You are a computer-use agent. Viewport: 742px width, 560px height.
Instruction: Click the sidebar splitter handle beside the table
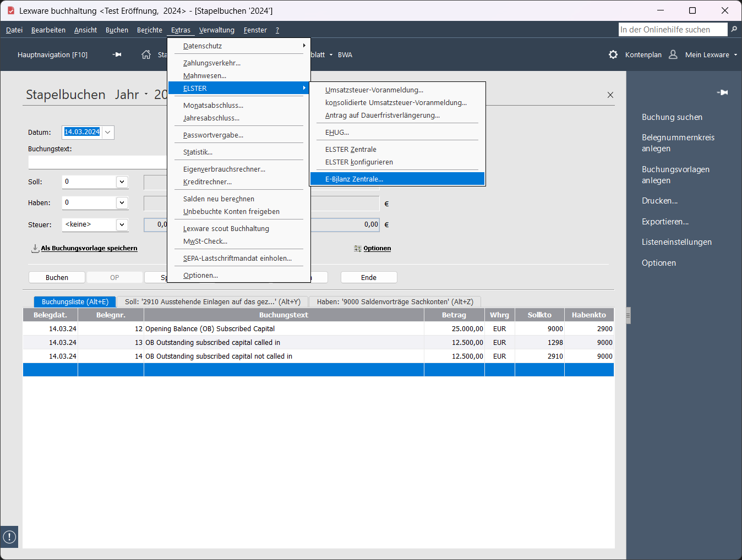coord(628,315)
